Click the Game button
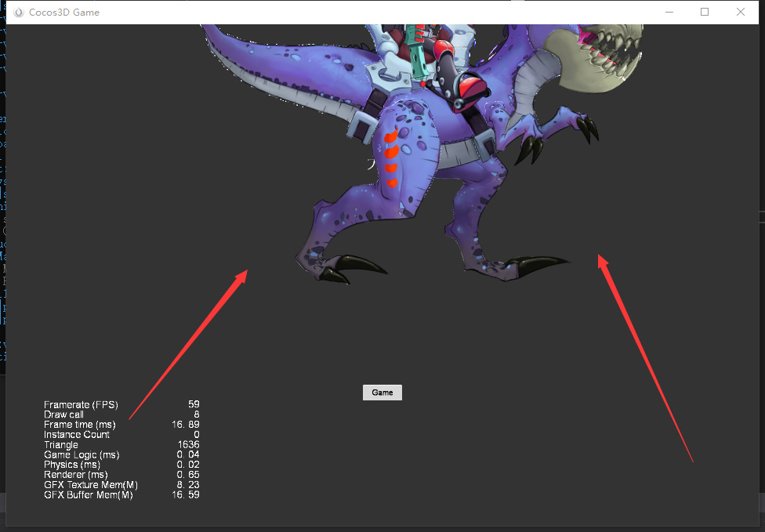The image size is (765, 532). [x=382, y=393]
